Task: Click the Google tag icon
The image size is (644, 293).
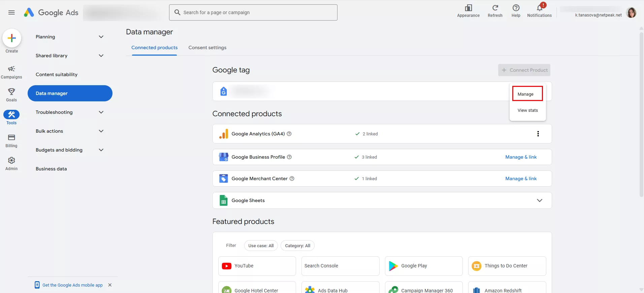Action: click(223, 91)
